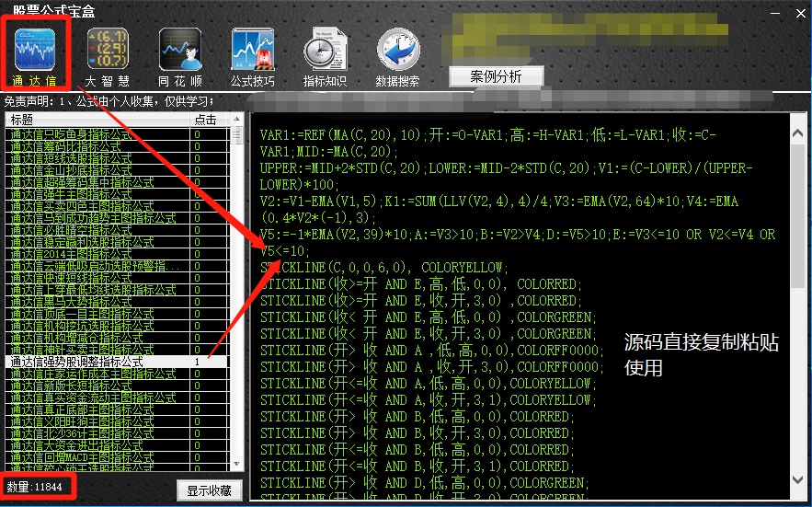Select 通达信大资金进出指标公式 row
Image resolution: width=812 pixels, height=507 pixels.
click(118, 445)
